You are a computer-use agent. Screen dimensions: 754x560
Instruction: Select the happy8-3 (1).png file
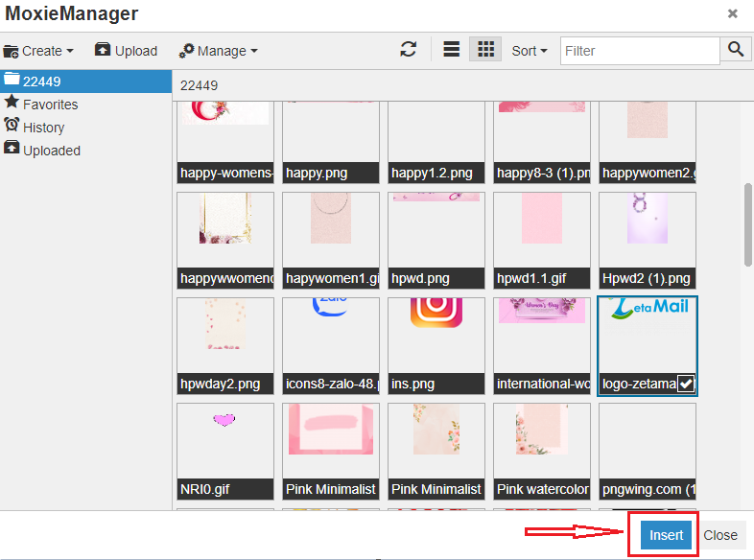click(x=542, y=142)
